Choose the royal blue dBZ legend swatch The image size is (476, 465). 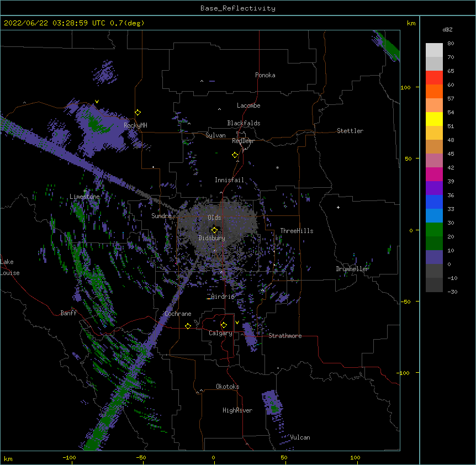(434, 202)
